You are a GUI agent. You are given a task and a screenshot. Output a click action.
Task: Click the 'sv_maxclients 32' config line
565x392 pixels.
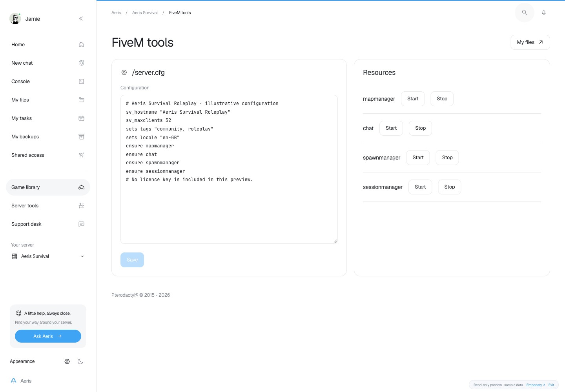(148, 120)
